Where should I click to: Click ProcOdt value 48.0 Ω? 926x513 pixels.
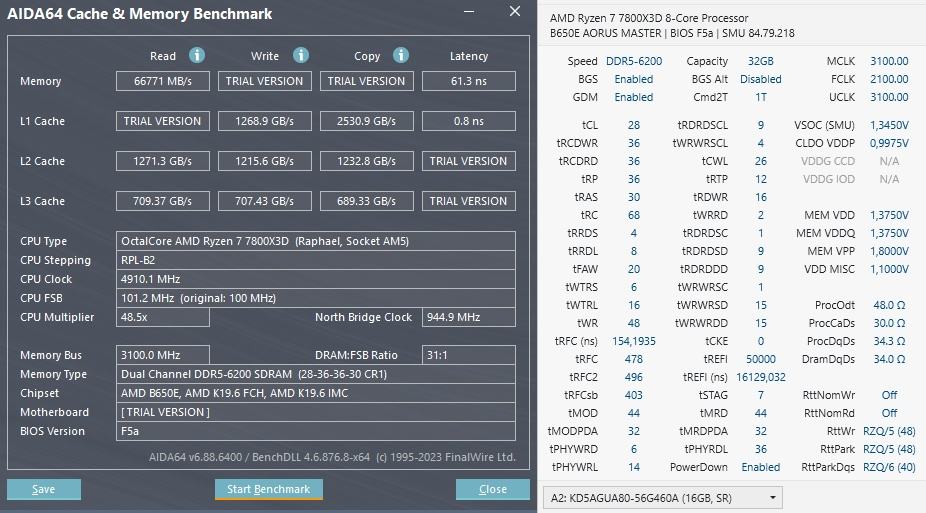click(x=889, y=305)
